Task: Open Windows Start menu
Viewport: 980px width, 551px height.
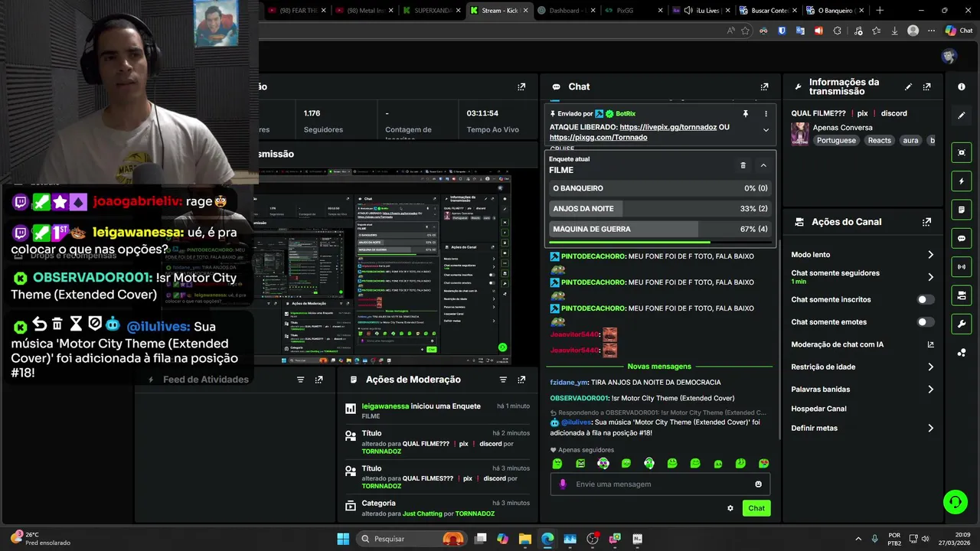Action: click(x=343, y=539)
